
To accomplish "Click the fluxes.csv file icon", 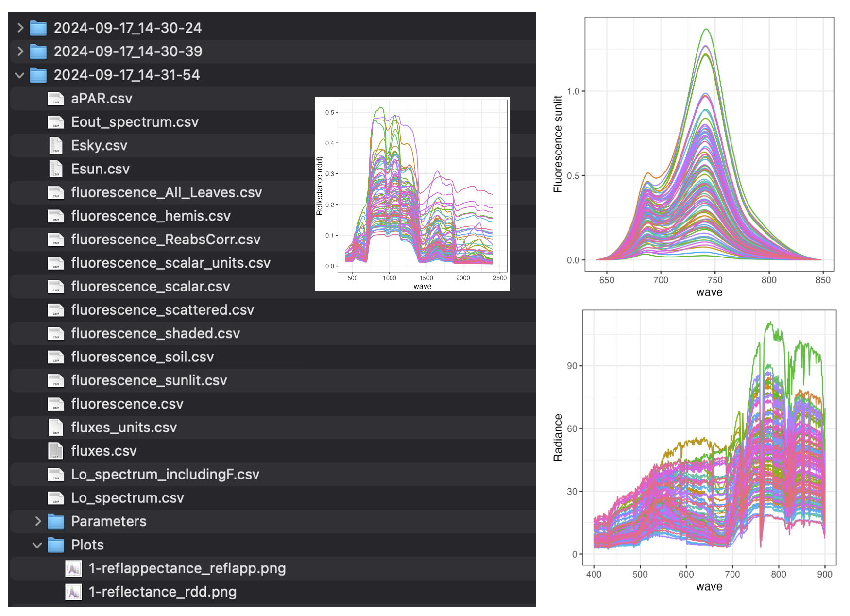I will tap(56, 451).
